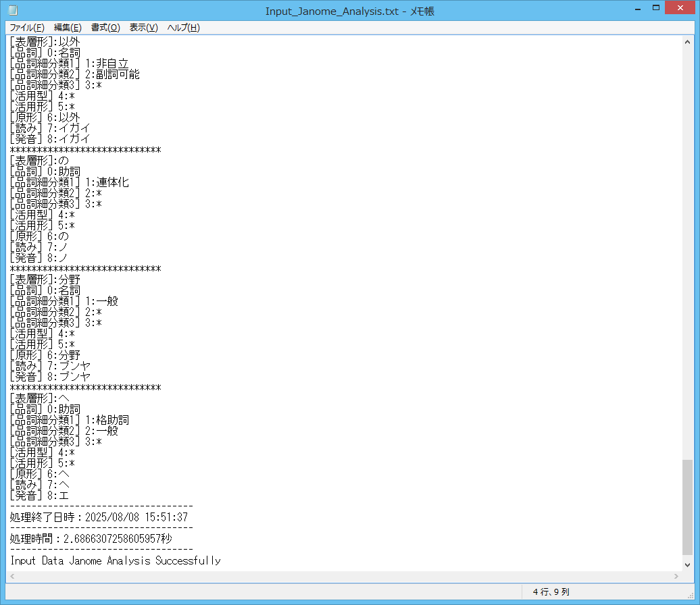The image size is (700, 605).
Task: Click the 処理時間 text line
Action: click(x=91, y=539)
